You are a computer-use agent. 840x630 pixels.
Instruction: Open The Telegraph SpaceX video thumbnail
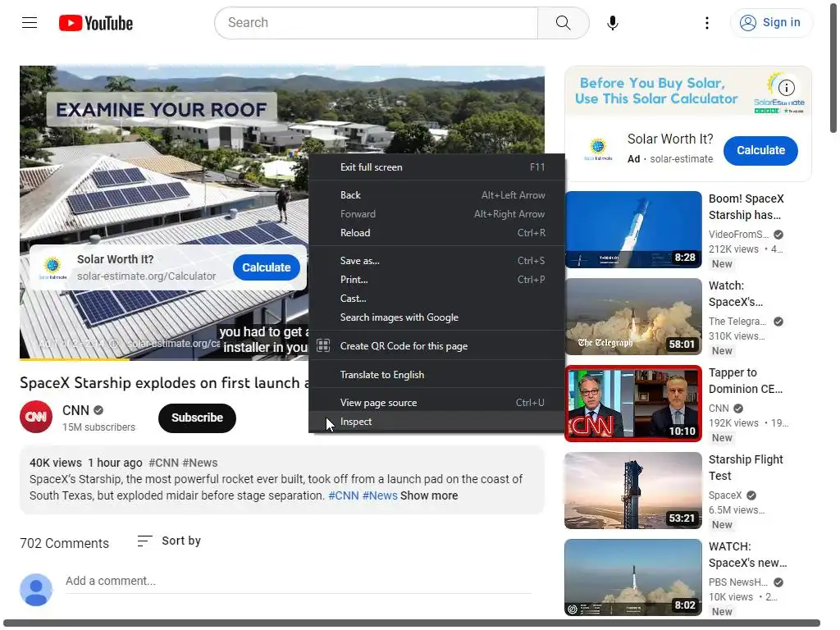coord(632,316)
